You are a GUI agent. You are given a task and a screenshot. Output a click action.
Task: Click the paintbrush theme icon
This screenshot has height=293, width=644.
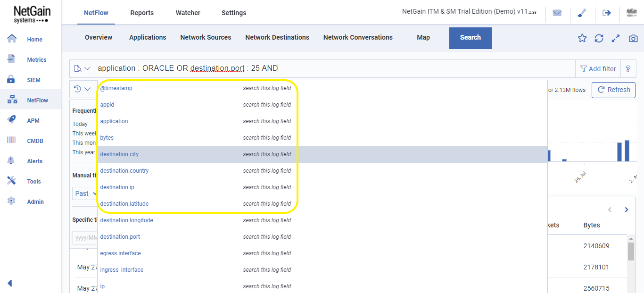click(582, 13)
